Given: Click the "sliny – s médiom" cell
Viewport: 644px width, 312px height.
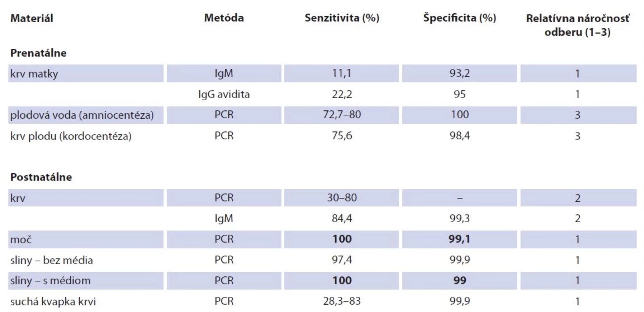Looking at the screenshot, I should pyautogui.click(x=50, y=281).
